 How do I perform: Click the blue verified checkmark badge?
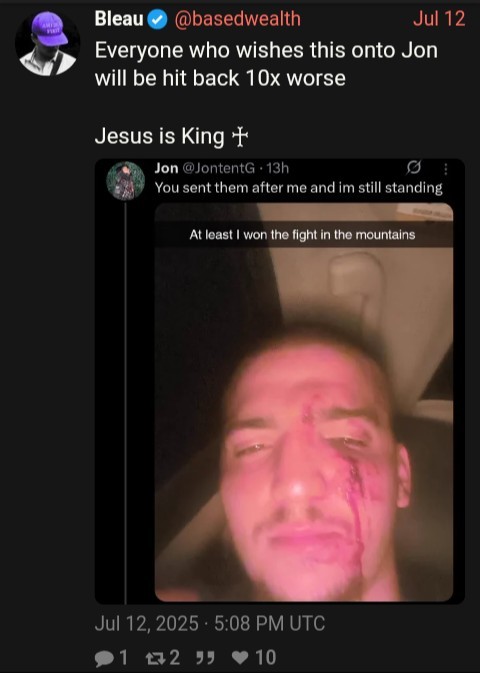tap(158, 19)
